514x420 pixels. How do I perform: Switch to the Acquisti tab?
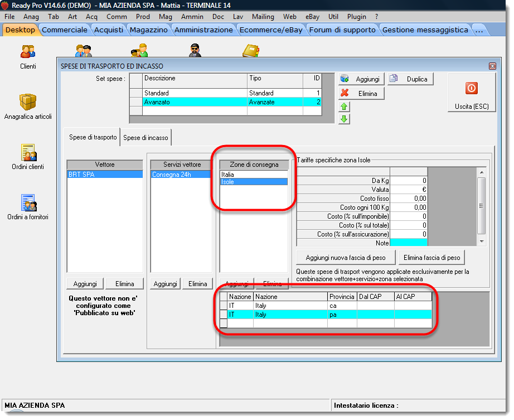(109, 30)
